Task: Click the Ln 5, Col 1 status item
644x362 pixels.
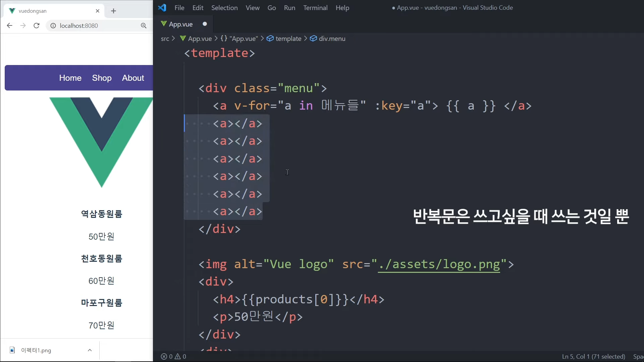Action: coord(593,356)
